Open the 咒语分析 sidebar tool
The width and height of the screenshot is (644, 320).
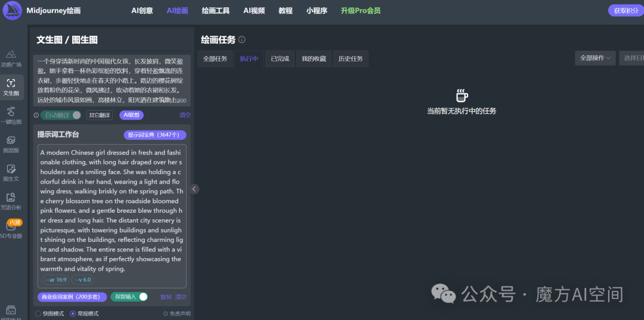[x=11, y=200]
